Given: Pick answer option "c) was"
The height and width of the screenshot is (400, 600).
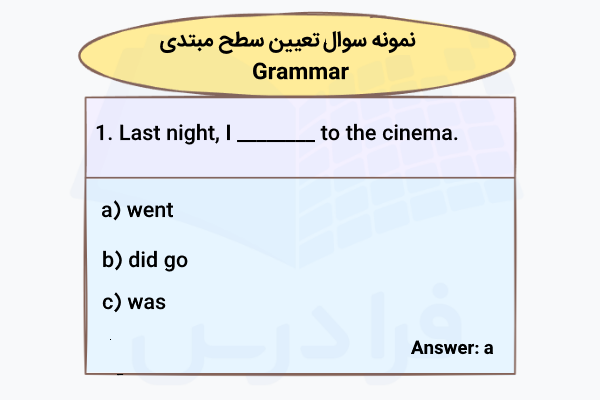Looking at the screenshot, I should (133, 301).
